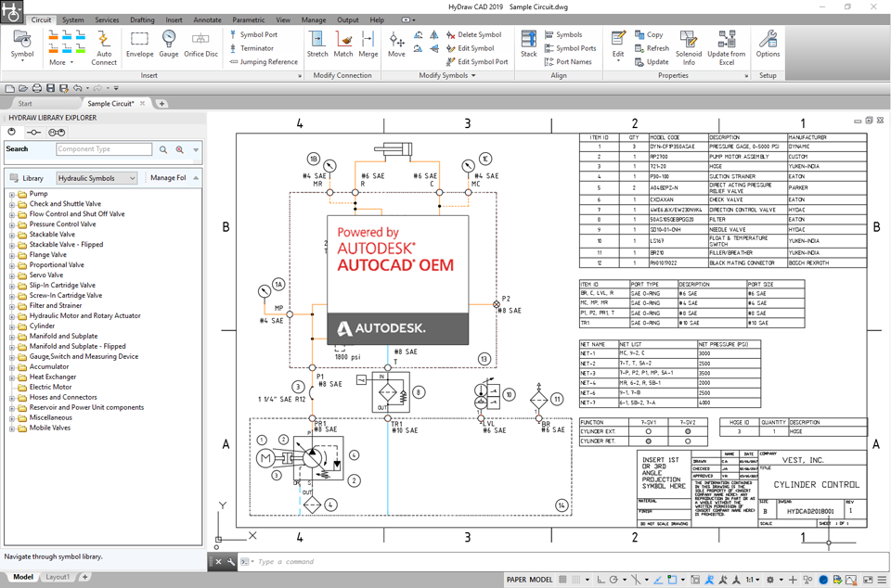This screenshot has height=588, width=891.
Task: Expand the Cylinder folder in the tree
Action: tap(11, 326)
